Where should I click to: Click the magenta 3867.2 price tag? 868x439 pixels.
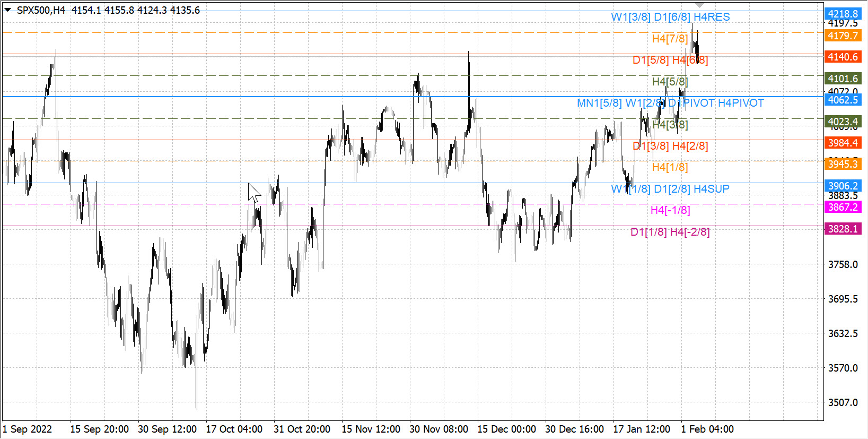tap(843, 207)
